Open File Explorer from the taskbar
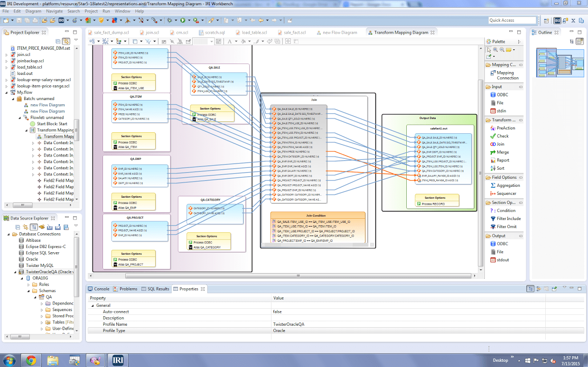Image resolution: width=588 pixels, height=367 pixels. [x=53, y=360]
